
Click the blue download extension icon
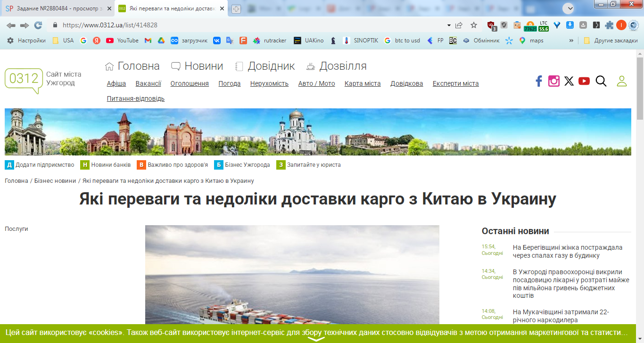click(570, 25)
